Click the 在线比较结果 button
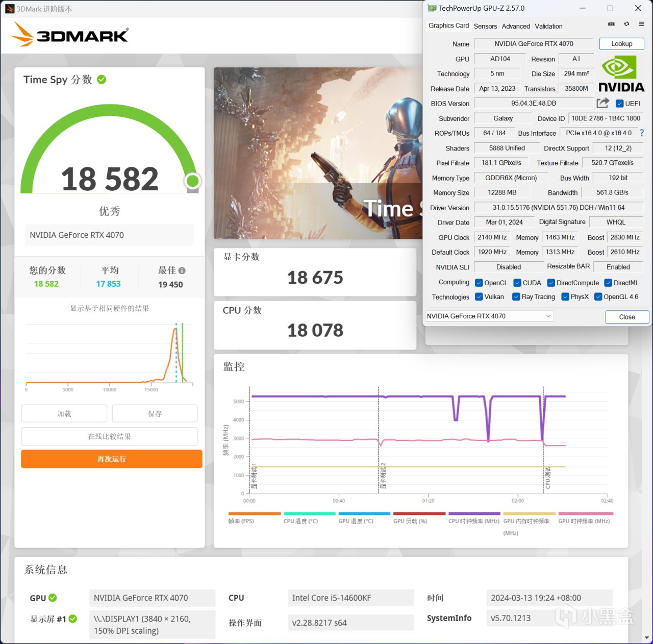Image resolution: width=653 pixels, height=644 pixels. click(109, 436)
